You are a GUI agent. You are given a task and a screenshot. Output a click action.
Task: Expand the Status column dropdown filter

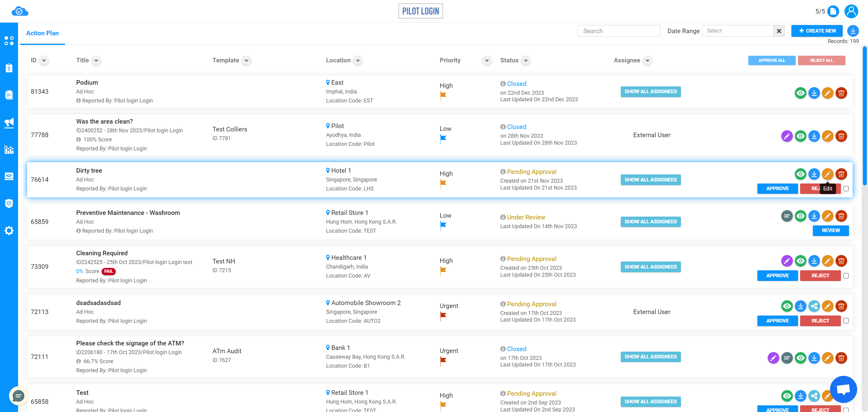(x=527, y=60)
